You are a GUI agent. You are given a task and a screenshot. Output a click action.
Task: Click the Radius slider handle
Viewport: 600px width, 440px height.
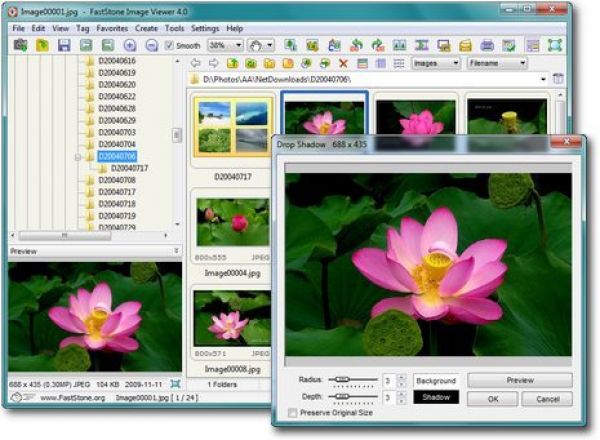pyautogui.click(x=343, y=380)
